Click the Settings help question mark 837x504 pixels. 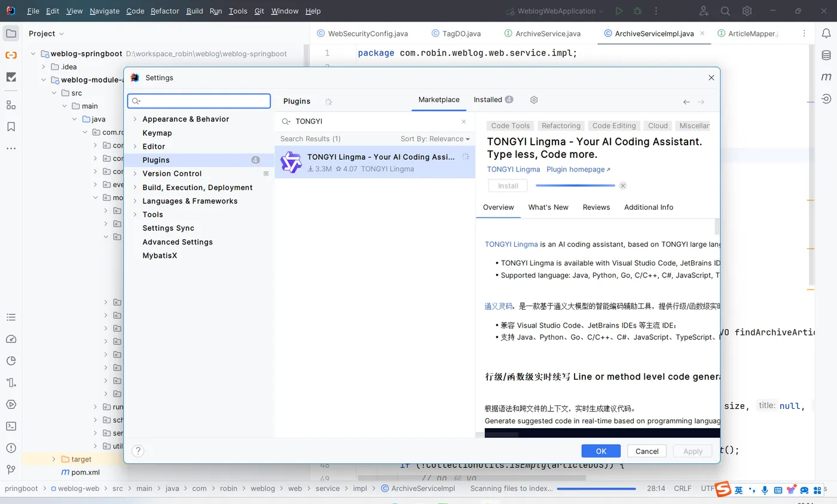pyautogui.click(x=138, y=451)
